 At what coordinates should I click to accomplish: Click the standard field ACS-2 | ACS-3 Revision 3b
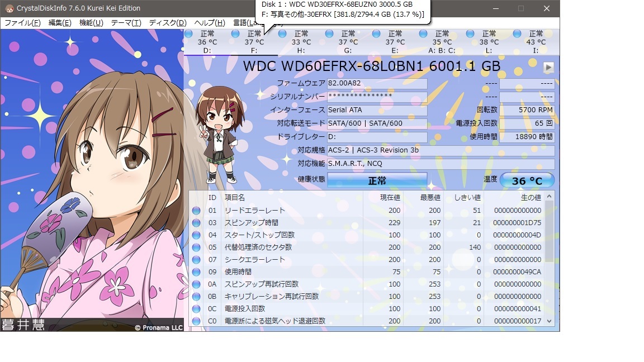pyautogui.click(x=441, y=150)
